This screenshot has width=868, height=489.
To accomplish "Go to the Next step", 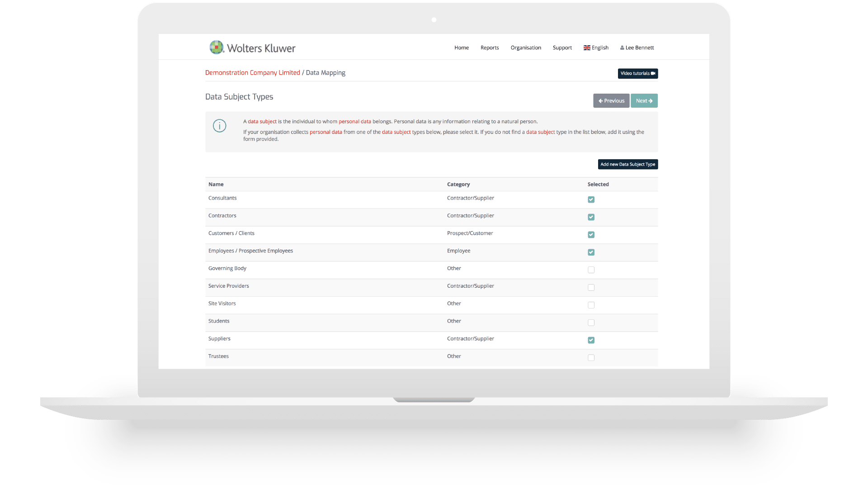I will 644,101.
